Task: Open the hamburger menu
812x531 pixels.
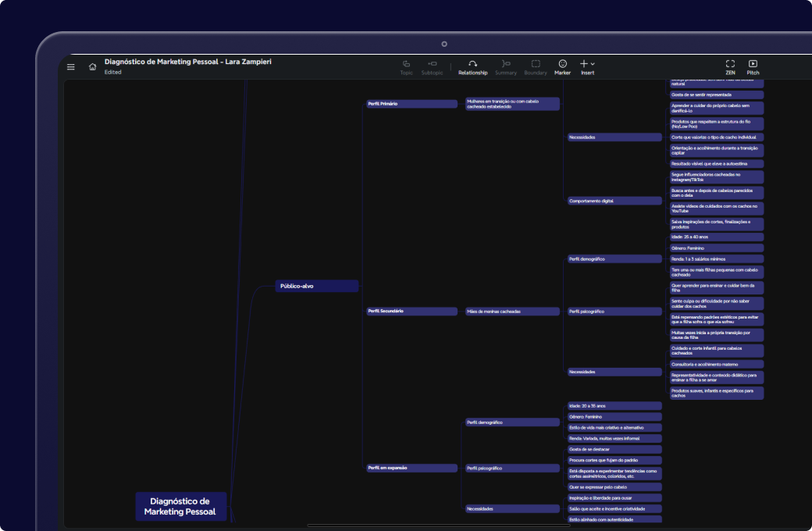Action: click(x=71, y=67)
